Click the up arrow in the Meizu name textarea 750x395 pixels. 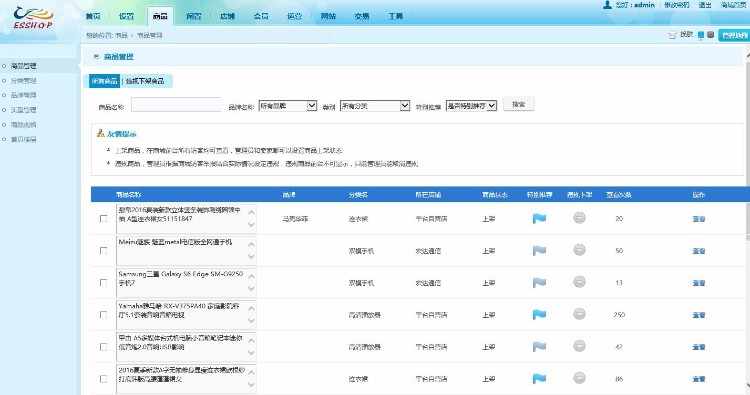252,244
